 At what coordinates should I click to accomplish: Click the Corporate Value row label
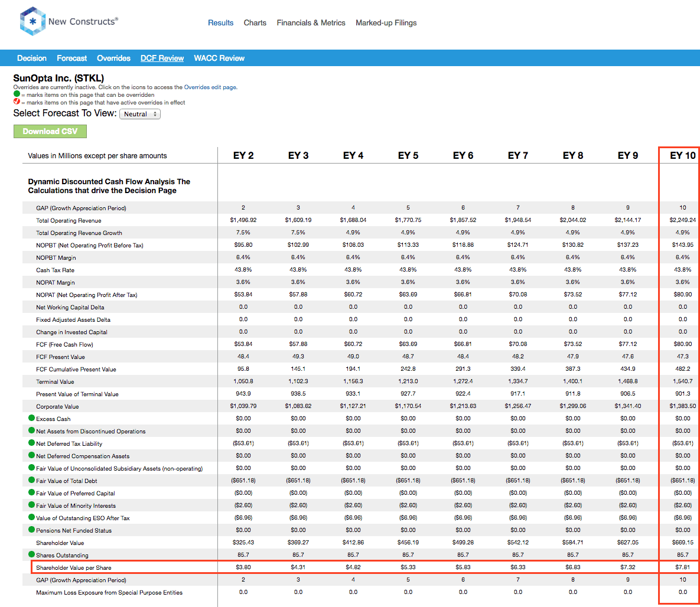point(57,407)
